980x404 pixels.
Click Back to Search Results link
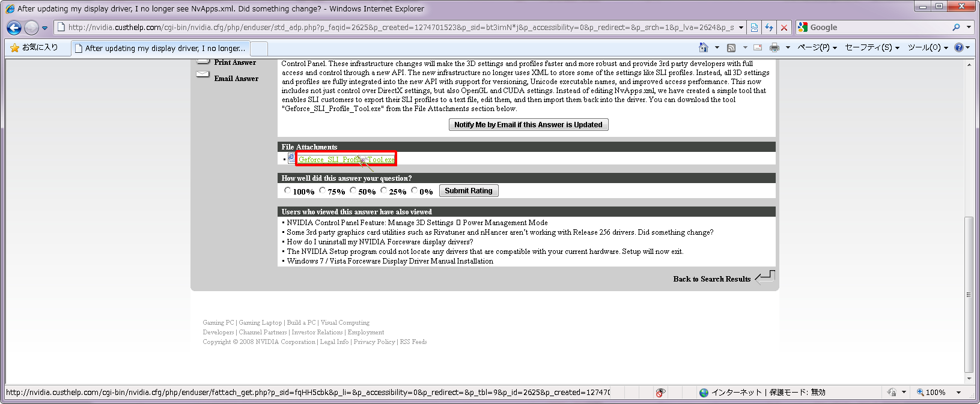click(712, 279)
